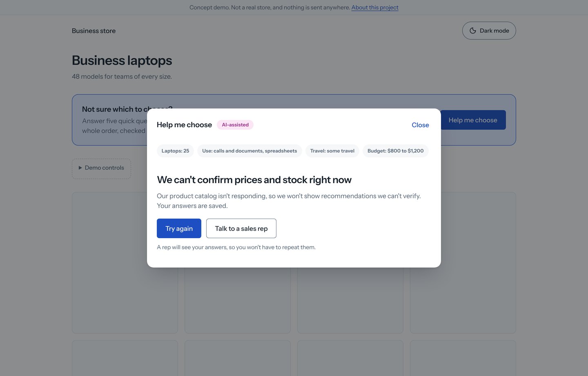Screen dimensions: 588x376
Task: Click the We can't confirm prices heading
Action: [254, 180]
